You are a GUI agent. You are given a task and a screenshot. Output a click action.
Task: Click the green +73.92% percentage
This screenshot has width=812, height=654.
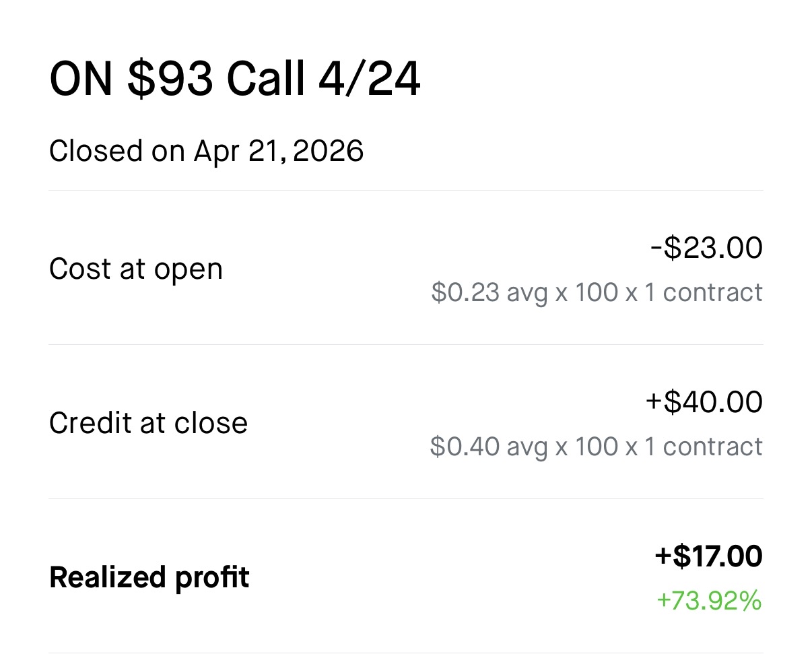click(709, 600)
